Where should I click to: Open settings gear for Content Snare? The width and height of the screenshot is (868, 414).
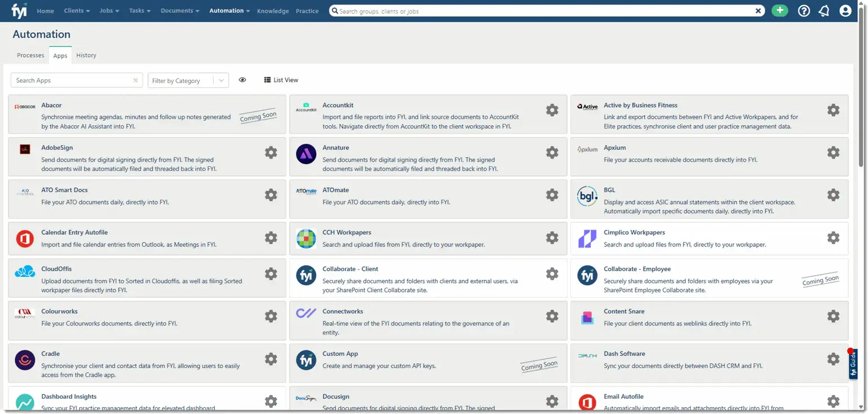tap(834, 316)
